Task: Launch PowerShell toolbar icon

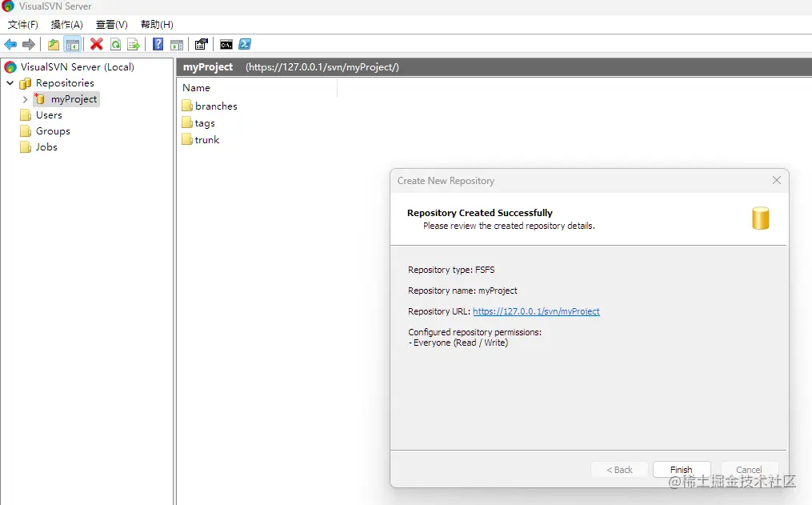Action: click(245, 45)
